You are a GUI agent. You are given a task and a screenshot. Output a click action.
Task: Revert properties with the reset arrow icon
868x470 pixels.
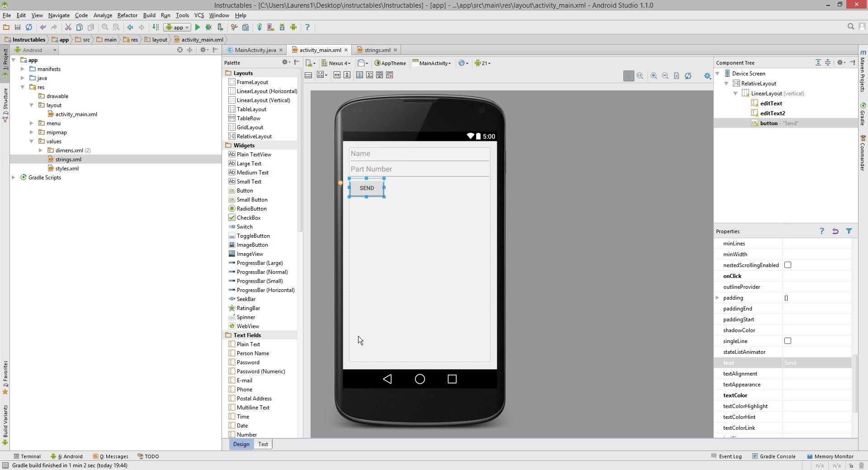[x=835, y=231]
